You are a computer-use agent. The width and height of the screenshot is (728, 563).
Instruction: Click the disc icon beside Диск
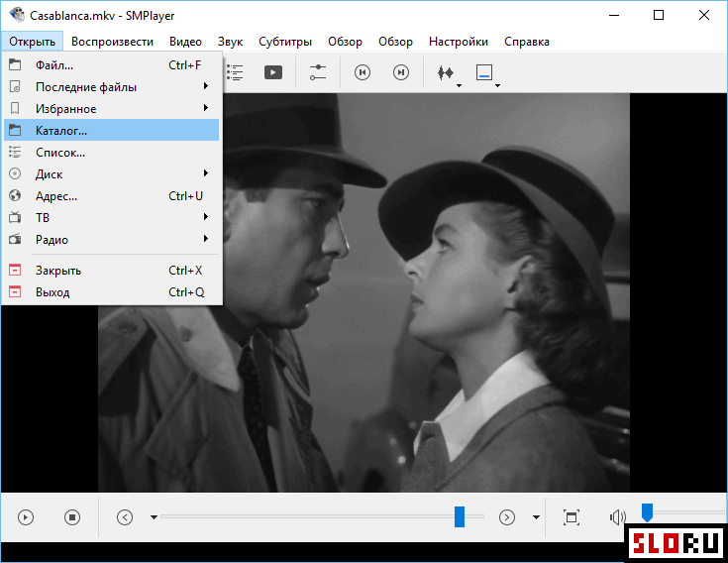coord(15,173)
